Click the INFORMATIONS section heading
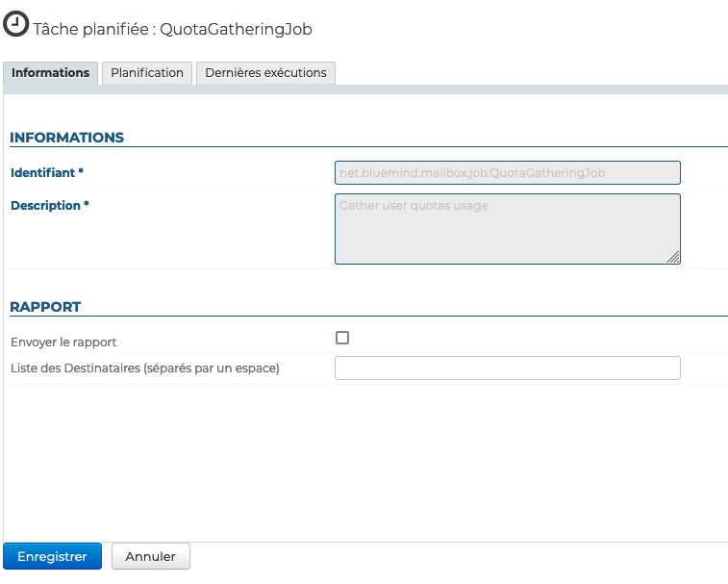The image size is (728, 584). [x=67, y=138]
